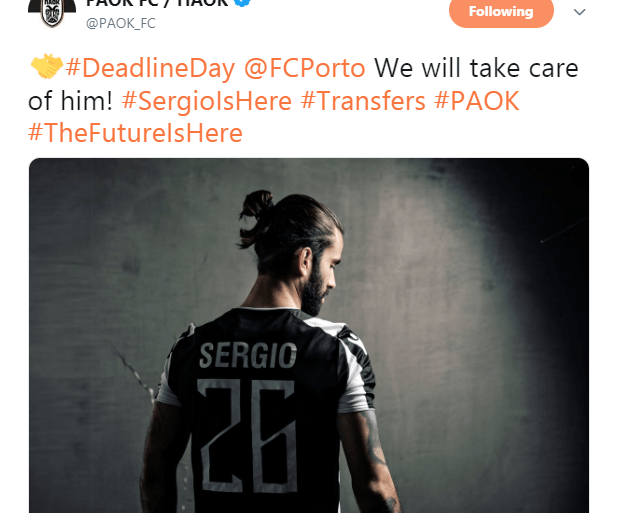Click the PAOK FC account name
The image size is (618, 513).
click(157, 3)
